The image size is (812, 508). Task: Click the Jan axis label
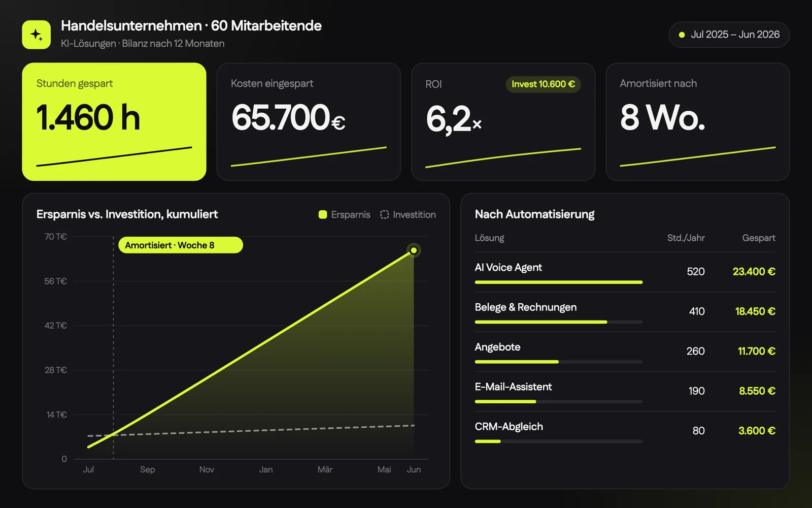266,469
